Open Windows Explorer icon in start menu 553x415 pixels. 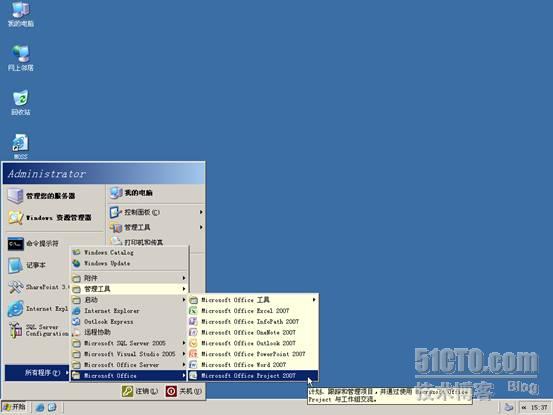click(16, 218)
